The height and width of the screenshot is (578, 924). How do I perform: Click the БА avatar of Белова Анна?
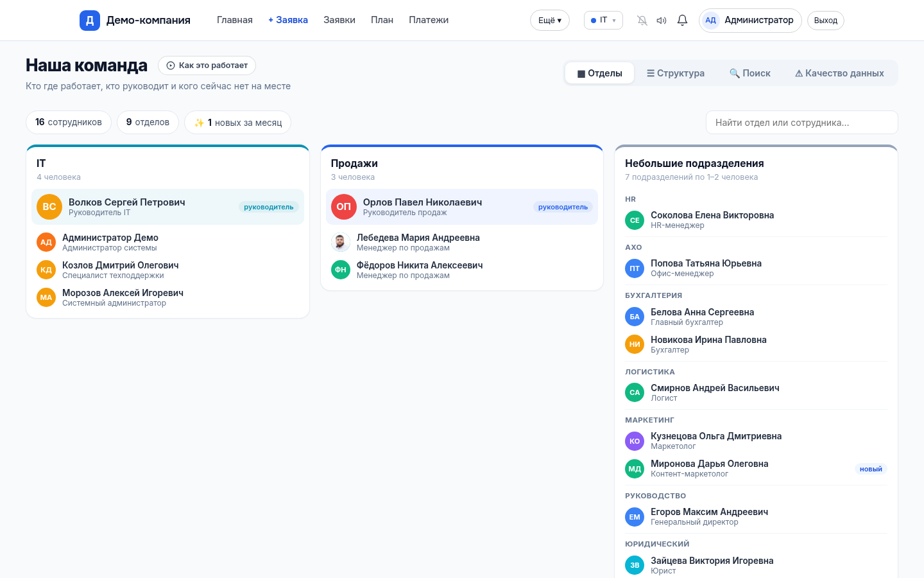coord(635,317)
